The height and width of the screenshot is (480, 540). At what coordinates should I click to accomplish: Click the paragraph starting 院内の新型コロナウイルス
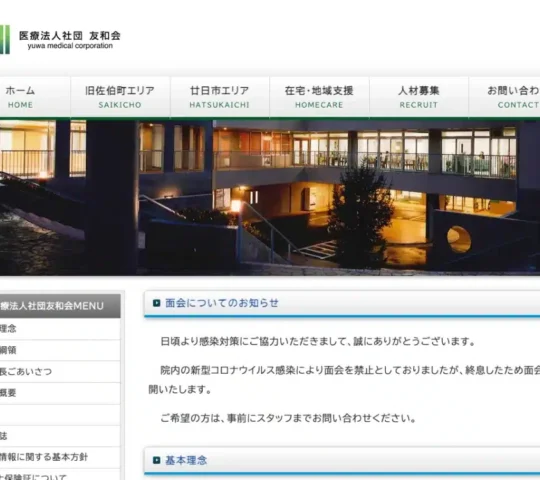coord(344,380)
